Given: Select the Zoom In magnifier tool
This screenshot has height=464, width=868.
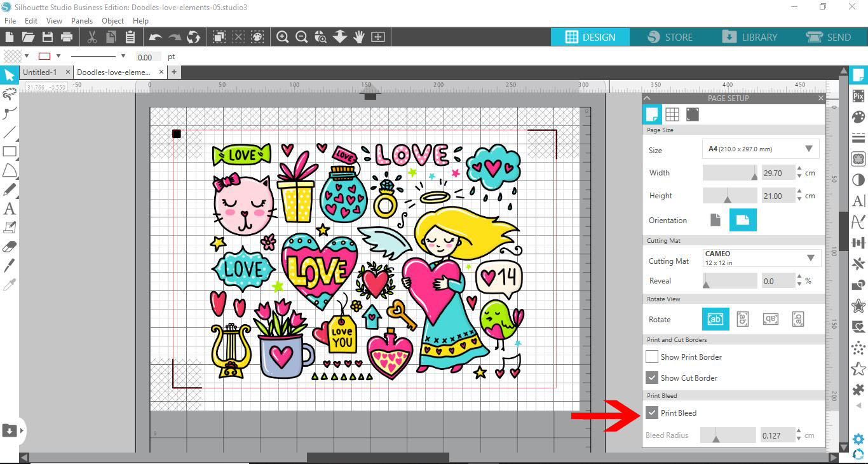Looking at the screenshot, I should click(283, 37).
